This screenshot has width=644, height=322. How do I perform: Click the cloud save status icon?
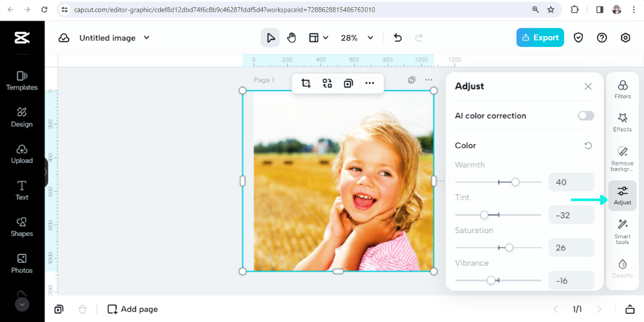tap(64, 38)
